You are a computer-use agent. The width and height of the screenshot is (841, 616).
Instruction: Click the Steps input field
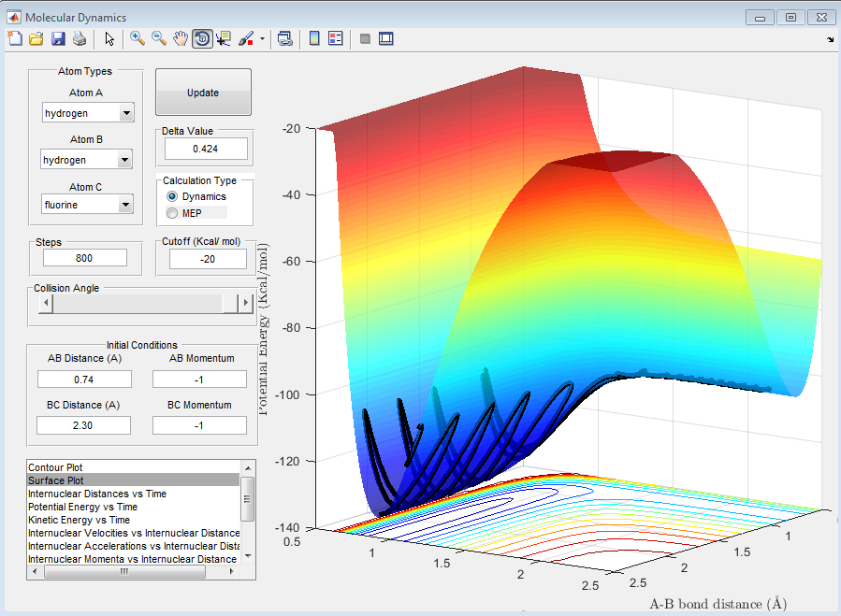coord(84,258)
